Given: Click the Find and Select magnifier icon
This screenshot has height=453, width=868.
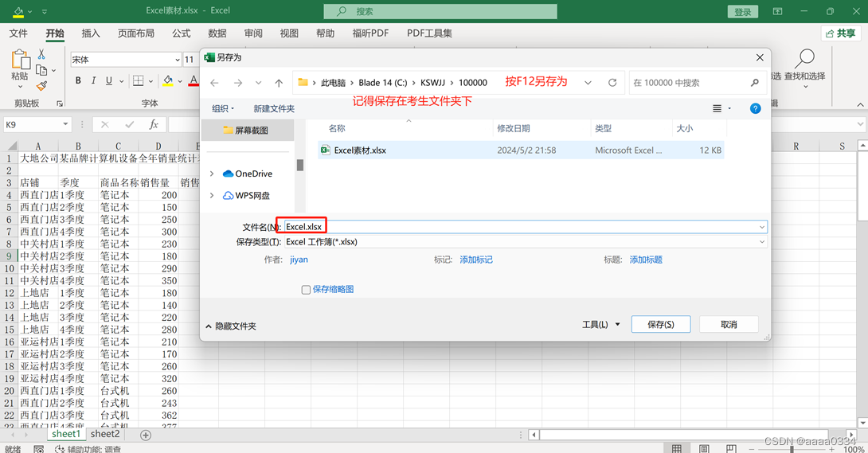Looking at the screenshot, I should coord(805,57).
